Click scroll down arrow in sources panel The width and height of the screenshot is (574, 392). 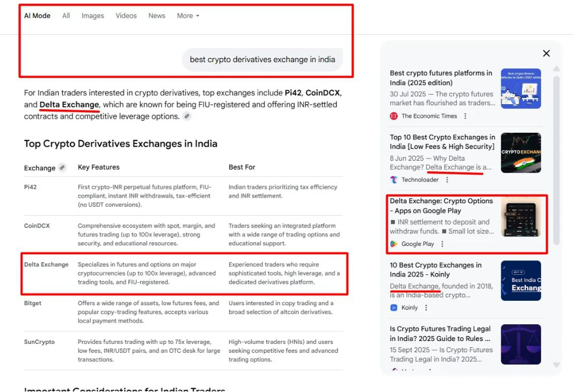[557, 365]
